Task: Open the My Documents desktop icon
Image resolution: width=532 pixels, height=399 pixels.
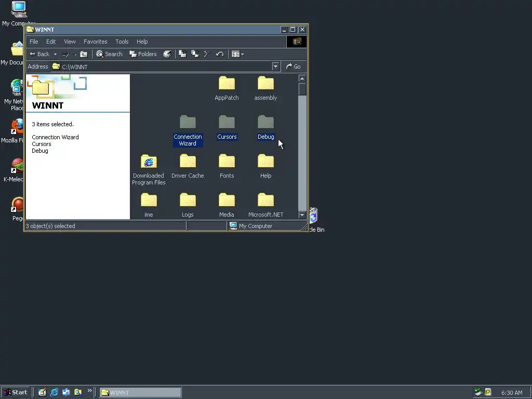Action: click(14, 54)
